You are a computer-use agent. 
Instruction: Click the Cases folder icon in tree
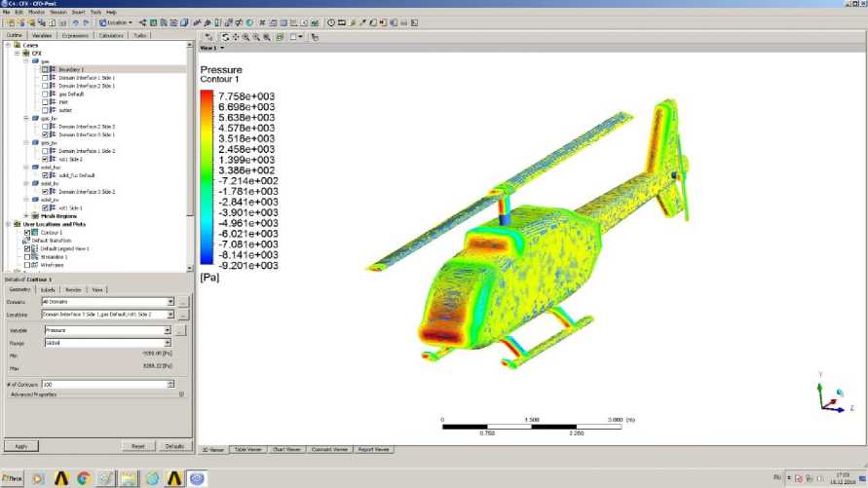pyautogui.click(x=18, y=45)
